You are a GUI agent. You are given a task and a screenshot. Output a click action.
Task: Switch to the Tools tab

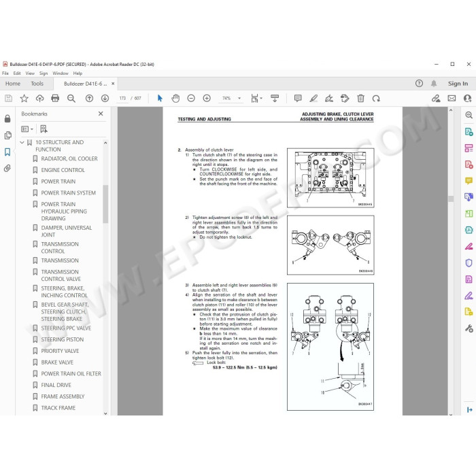[x=37, y=84]
